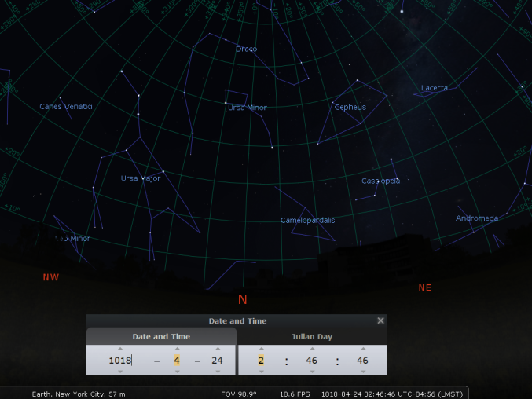Increase the minutes with up arrow
Image resolution: width=532 pixels, height=399 pixels.
(x=312, y=349)
